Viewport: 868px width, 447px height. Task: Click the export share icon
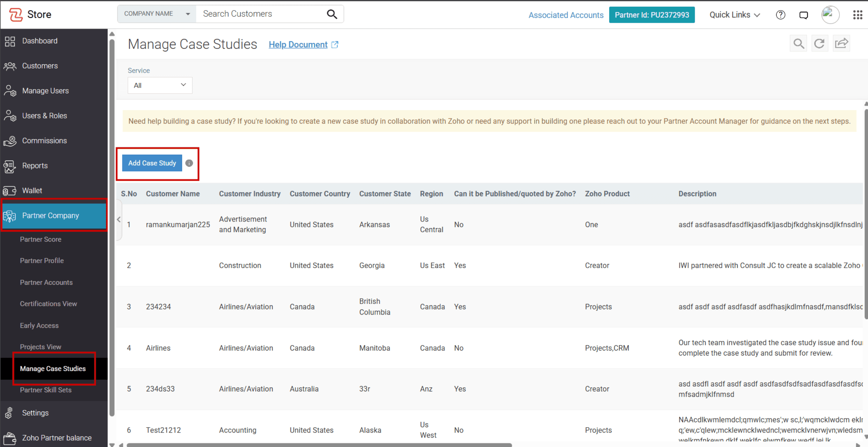pos(841,43)
